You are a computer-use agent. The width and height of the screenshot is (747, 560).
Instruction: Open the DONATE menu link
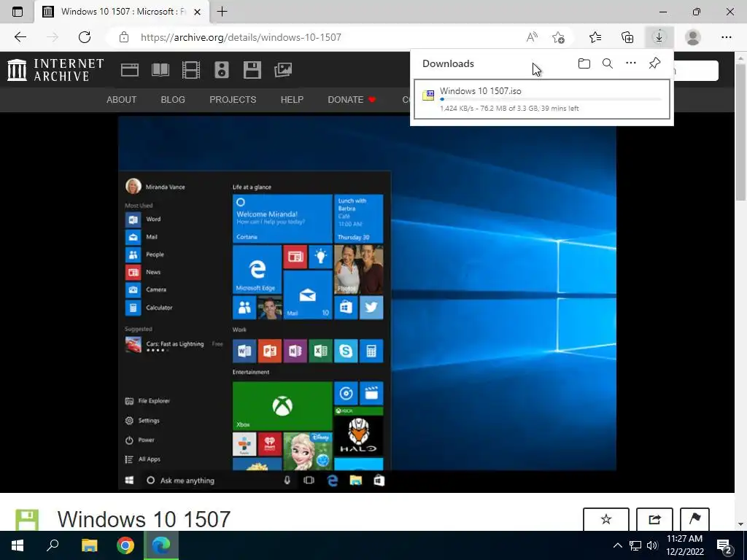(x=352, y=99)
